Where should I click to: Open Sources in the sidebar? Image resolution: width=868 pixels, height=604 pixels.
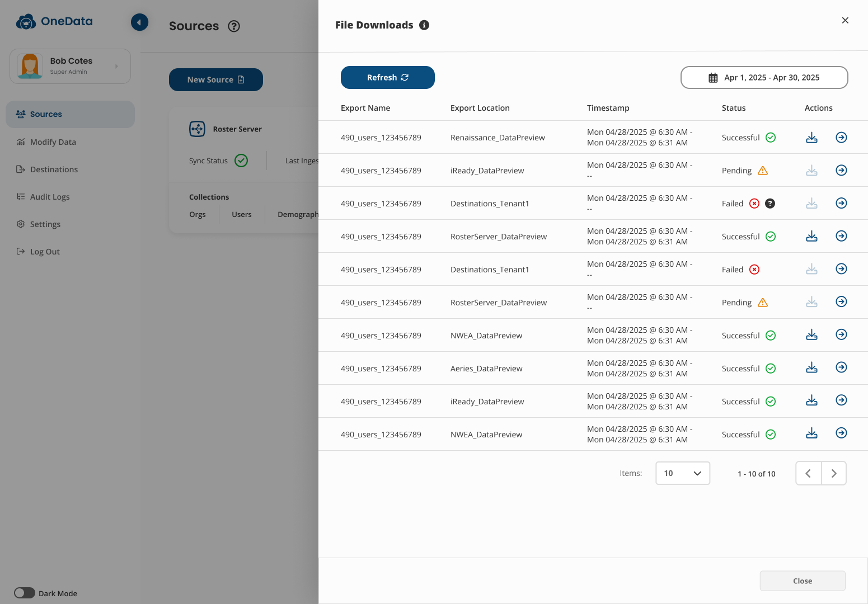click(x=70, y=114)
